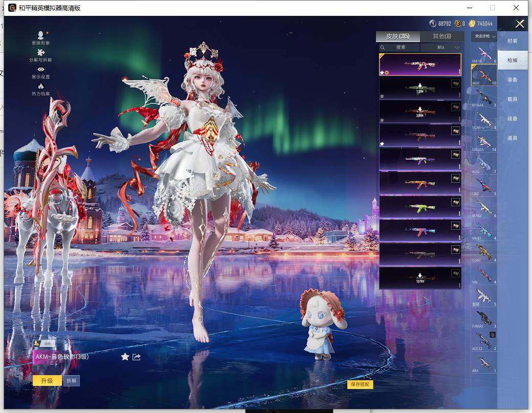Select the Mk47 weapon icon
This screenshot has width=532, height=413.
click(484, 230)
